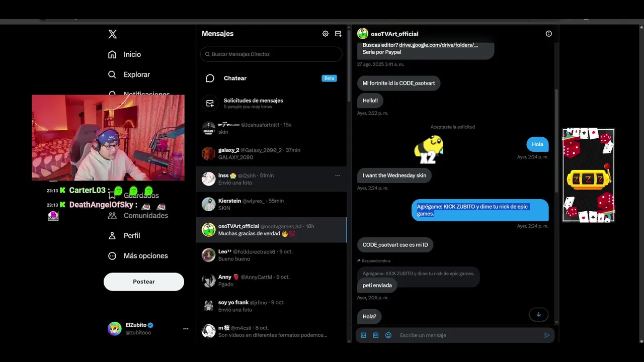Open conversation with @Joshuafortnit1
644x362 pixels.
coord(271,128)
